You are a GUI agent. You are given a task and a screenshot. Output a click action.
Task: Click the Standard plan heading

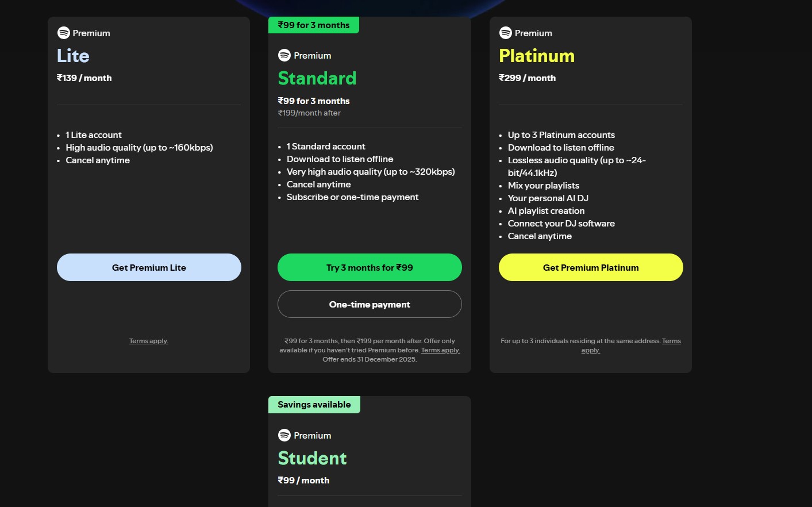click(317, 78)
